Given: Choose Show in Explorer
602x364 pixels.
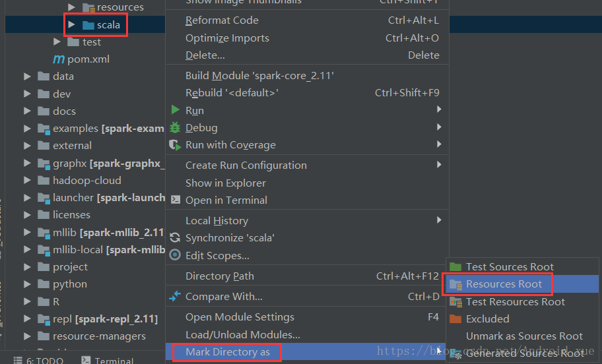Looking at the screenshot, I should point(307,183).
